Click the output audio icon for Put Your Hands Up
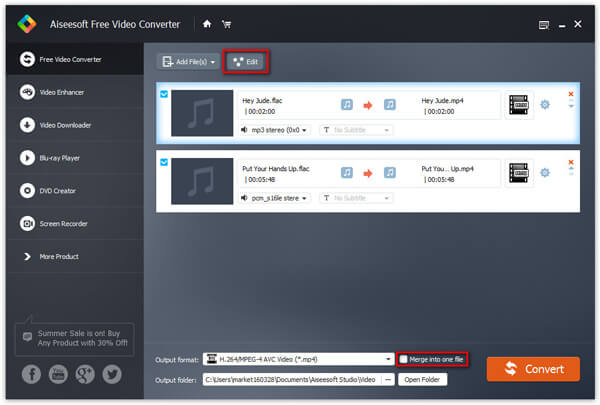The image size is (600, 405). pyautogui.click(x=390, y=173)
